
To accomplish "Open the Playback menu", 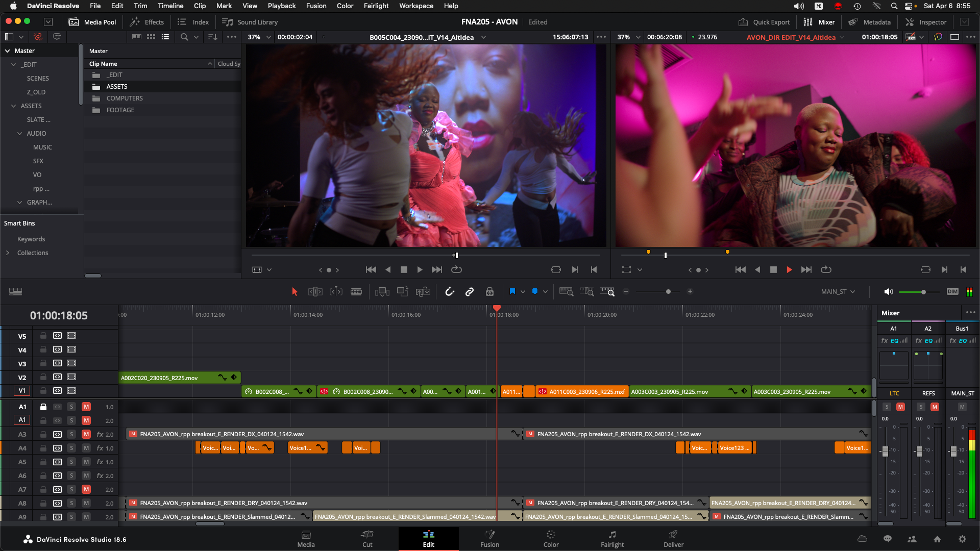I will click(281, 6).
